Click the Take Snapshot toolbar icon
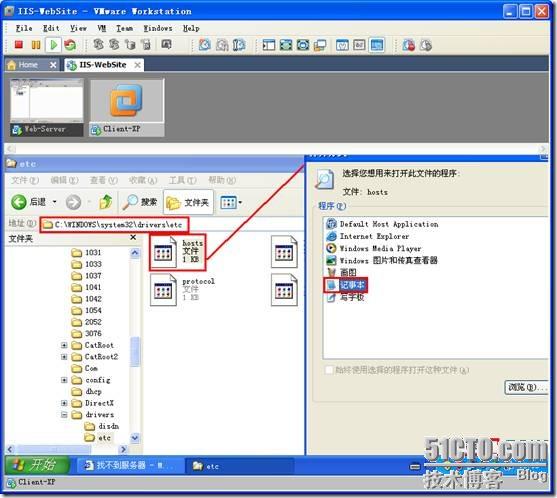This screenshot has width=557, height=498. 205,45
